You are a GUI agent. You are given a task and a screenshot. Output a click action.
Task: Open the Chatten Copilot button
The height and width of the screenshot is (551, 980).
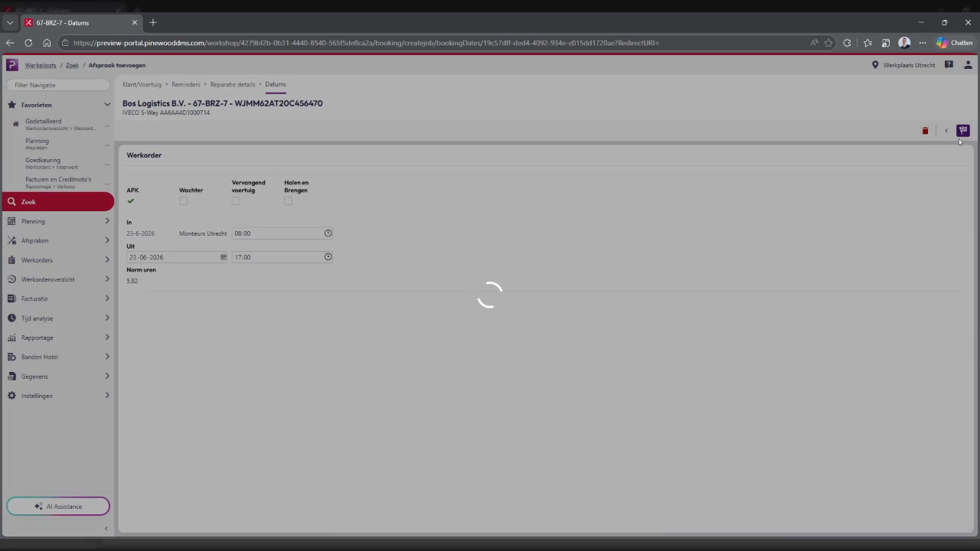pyautogui.click(x=954, y=43)
